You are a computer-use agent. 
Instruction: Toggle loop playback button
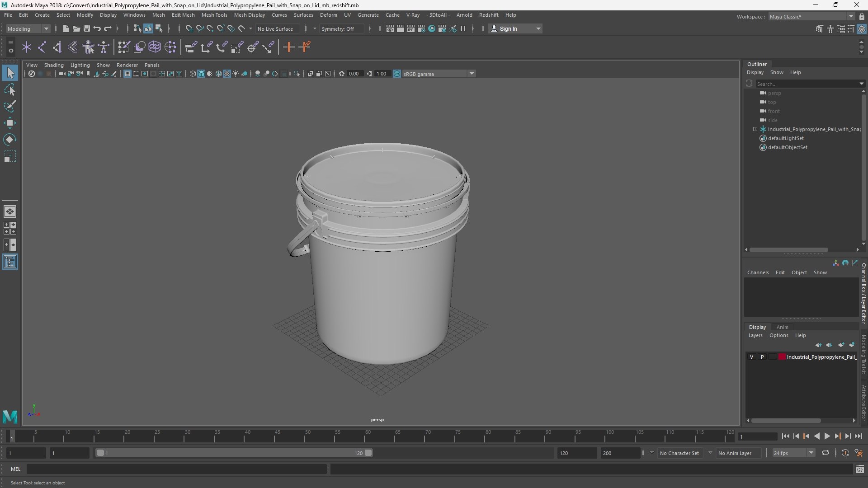point(825,453)
